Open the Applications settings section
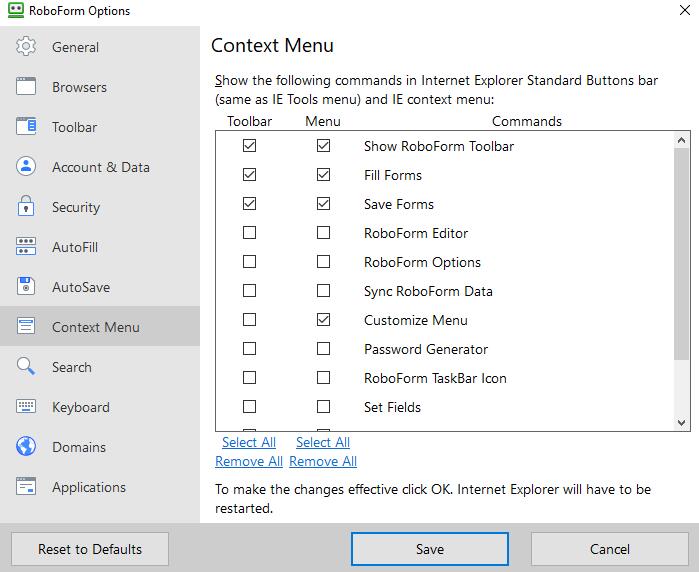Screen dimensions: 699x572 click(x=88, y=487)
